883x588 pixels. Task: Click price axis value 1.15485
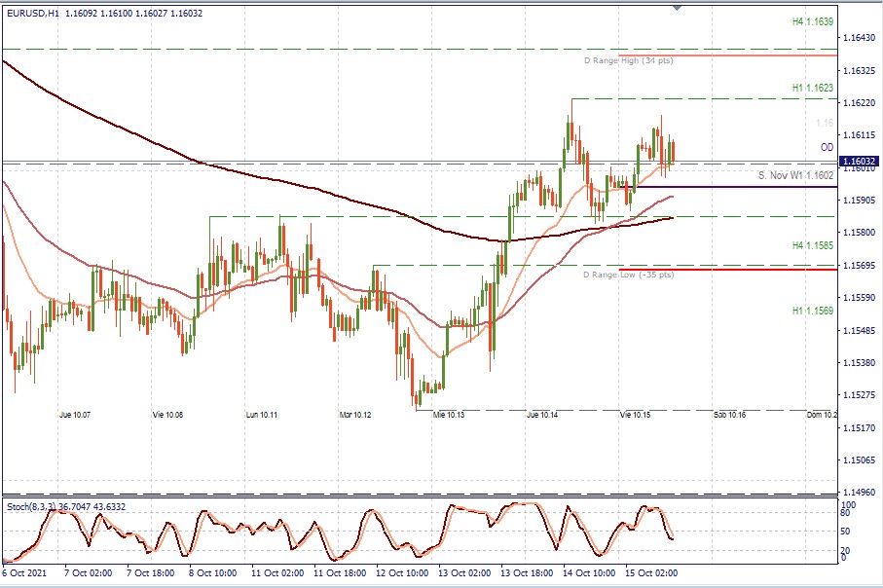pos(860,330)
